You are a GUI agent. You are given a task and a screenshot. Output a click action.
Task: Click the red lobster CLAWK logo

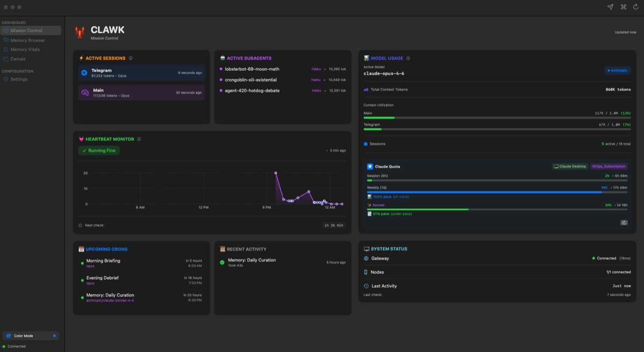point(79,32)
